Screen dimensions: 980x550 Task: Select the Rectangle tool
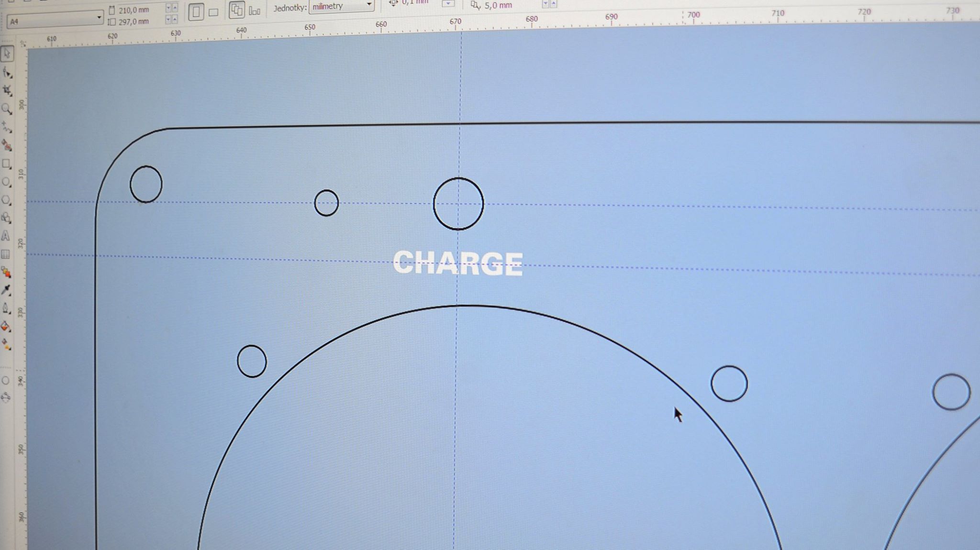click(x=7, y=164)
